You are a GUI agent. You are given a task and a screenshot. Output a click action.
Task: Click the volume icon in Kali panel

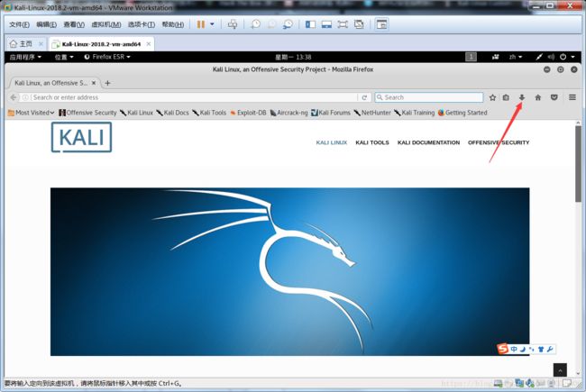551,57
